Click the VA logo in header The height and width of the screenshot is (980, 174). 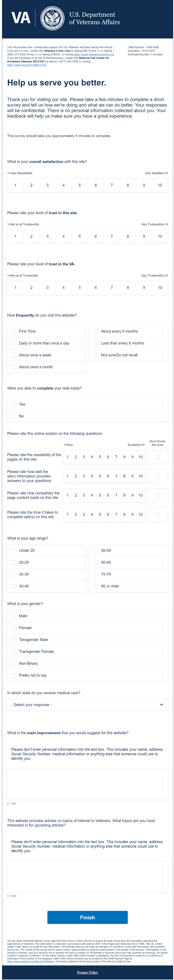click(x=21, y=18)
